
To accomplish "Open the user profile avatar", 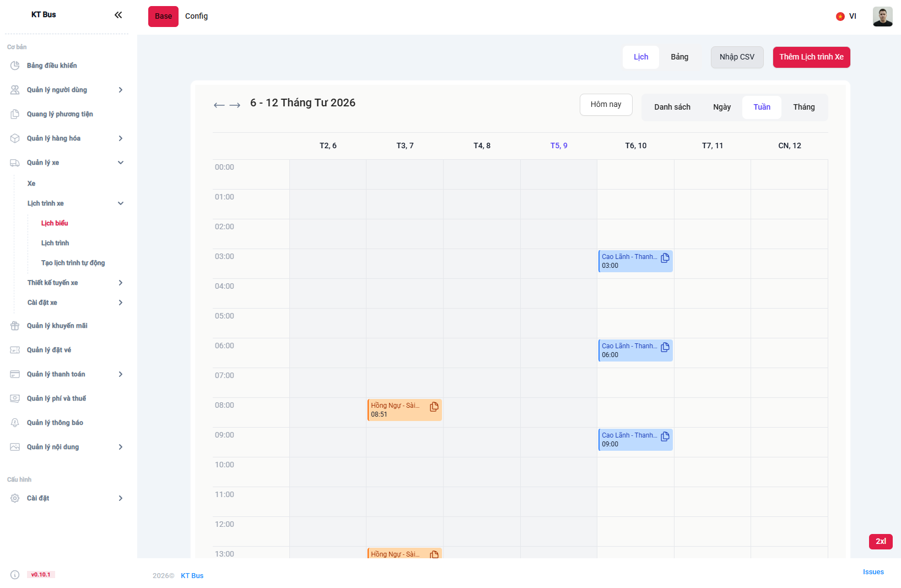I will coord(882,17).
